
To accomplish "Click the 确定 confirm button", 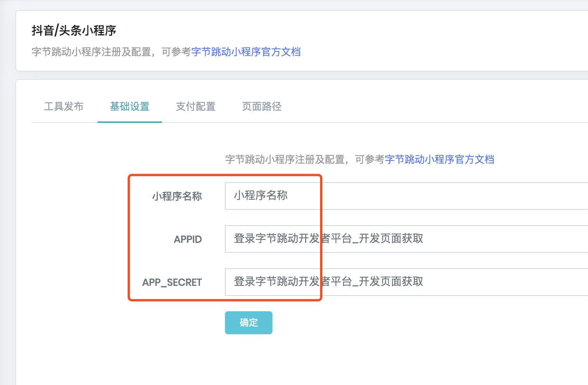I will click(x=249, y=323).
